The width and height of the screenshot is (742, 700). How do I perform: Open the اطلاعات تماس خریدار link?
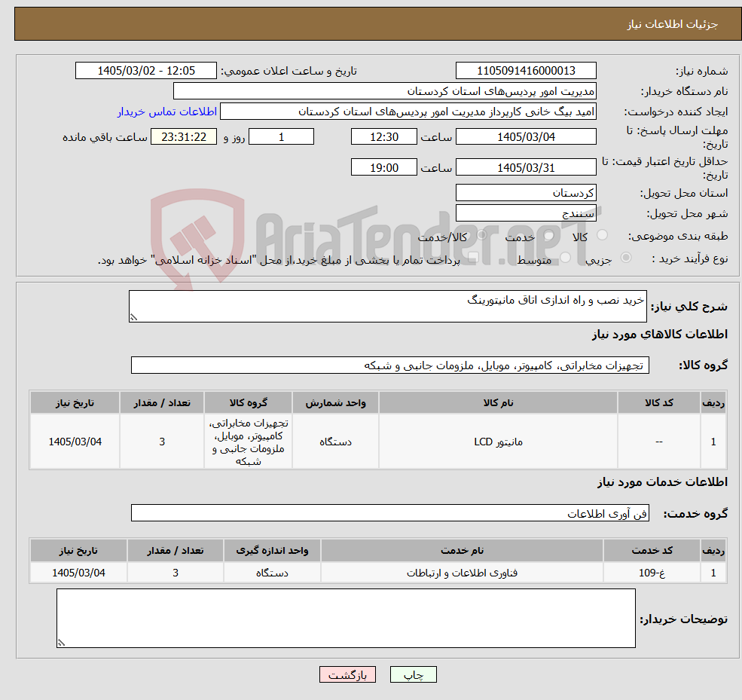[167, 112]
